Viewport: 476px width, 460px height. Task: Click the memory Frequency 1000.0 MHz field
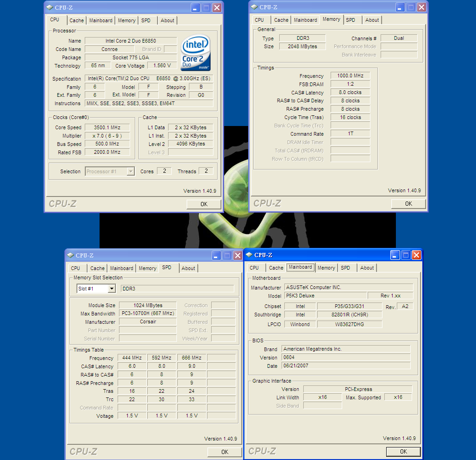tap(351, 76)
